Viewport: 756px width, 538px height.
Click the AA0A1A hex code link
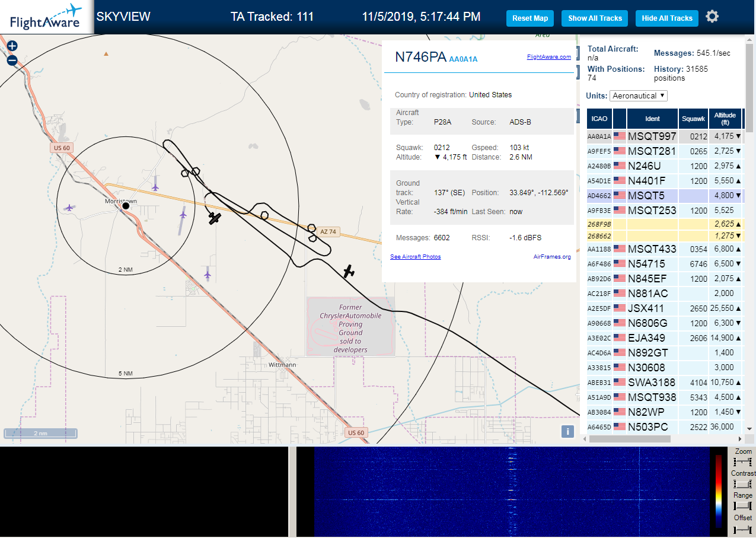[x=463, y=59]
